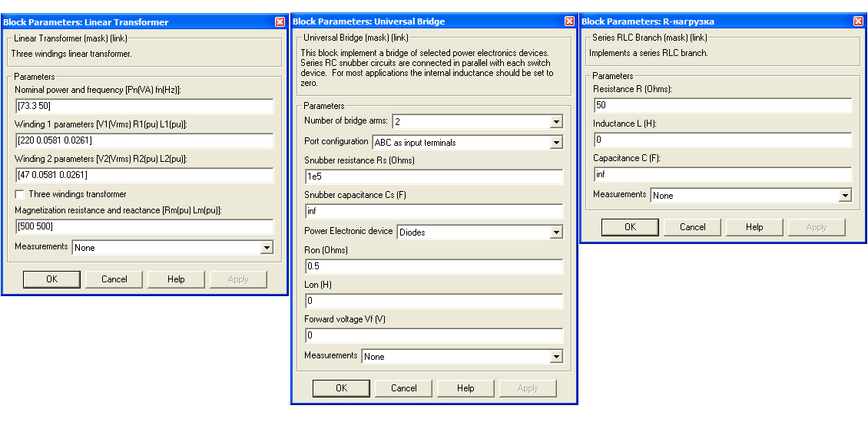868x422 pixels.
Task: Click 'Universal Bridge (mask) (link)' group label
Action: 356,38
